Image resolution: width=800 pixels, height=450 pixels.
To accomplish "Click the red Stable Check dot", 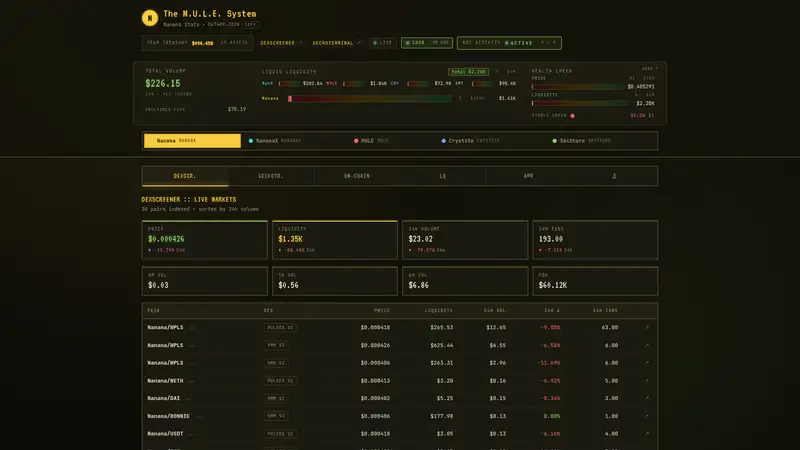I will click(572, 116).
